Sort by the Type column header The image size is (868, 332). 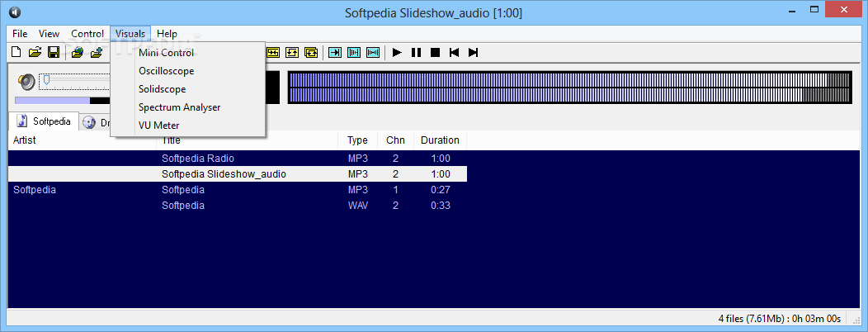(x=357, y=140)
